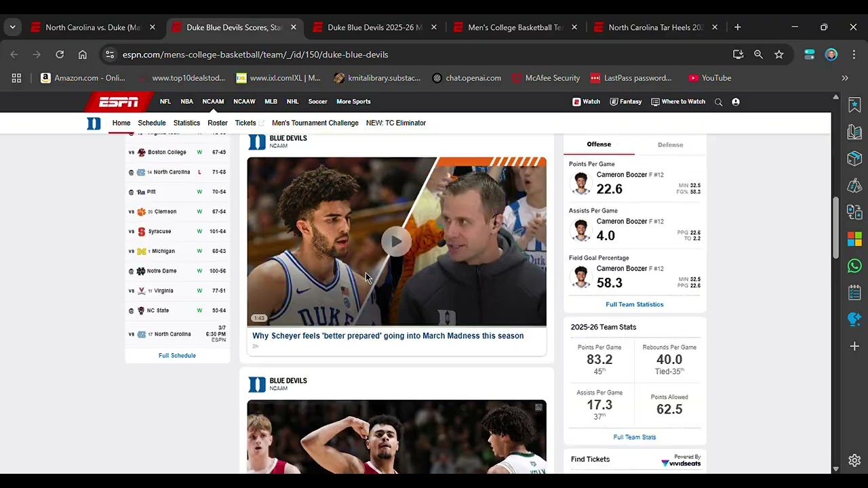Open the Amazon.com bookmark
The image size is (868, 488).
point(83,78)
